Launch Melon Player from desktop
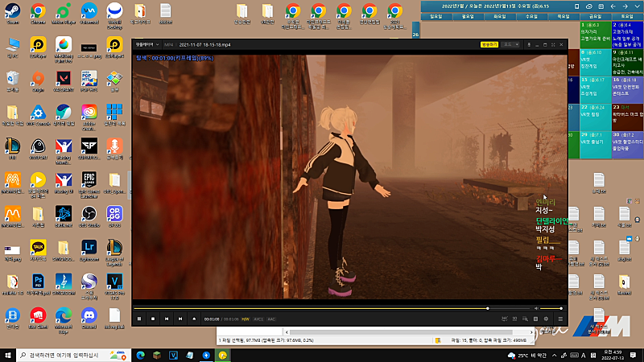644x362 pixels. pos(64,13)
